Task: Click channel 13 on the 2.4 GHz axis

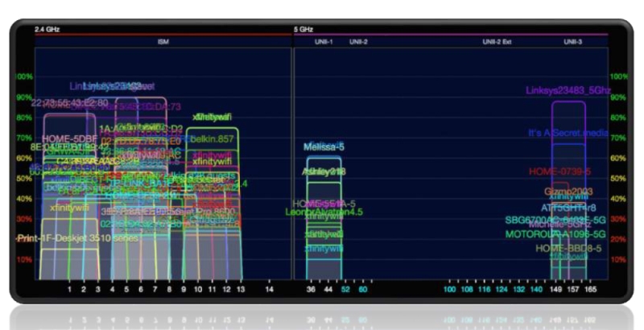Action: coord(241,290)
